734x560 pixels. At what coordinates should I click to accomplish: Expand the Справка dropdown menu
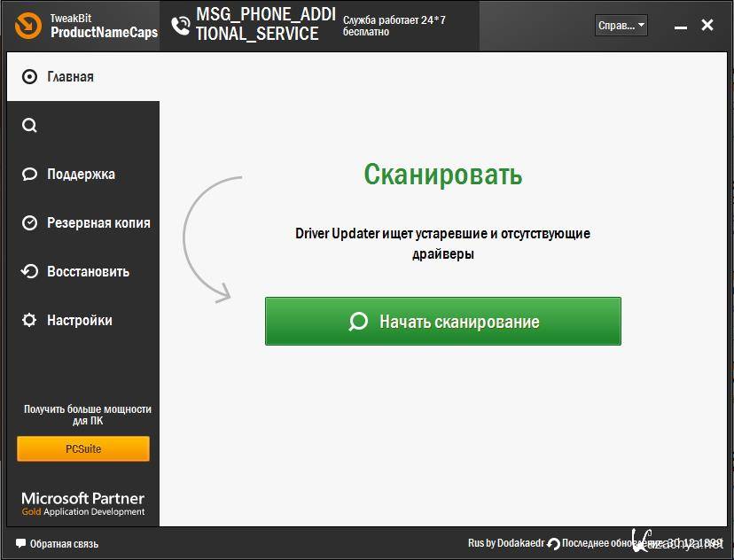click(x=621, y=26)
